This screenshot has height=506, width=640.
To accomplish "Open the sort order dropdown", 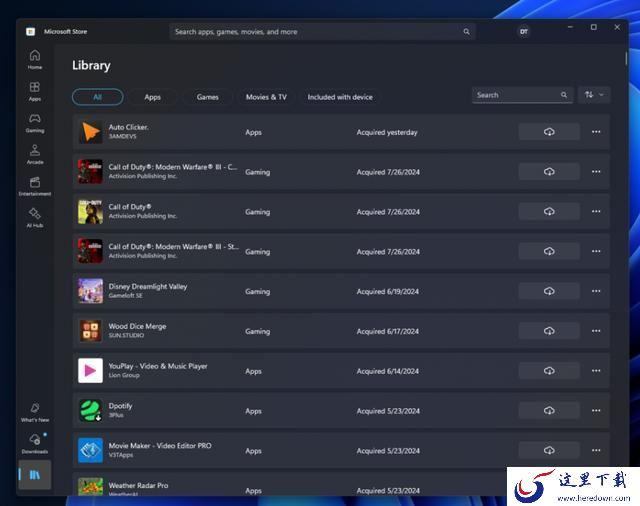I will coord(594,95).
